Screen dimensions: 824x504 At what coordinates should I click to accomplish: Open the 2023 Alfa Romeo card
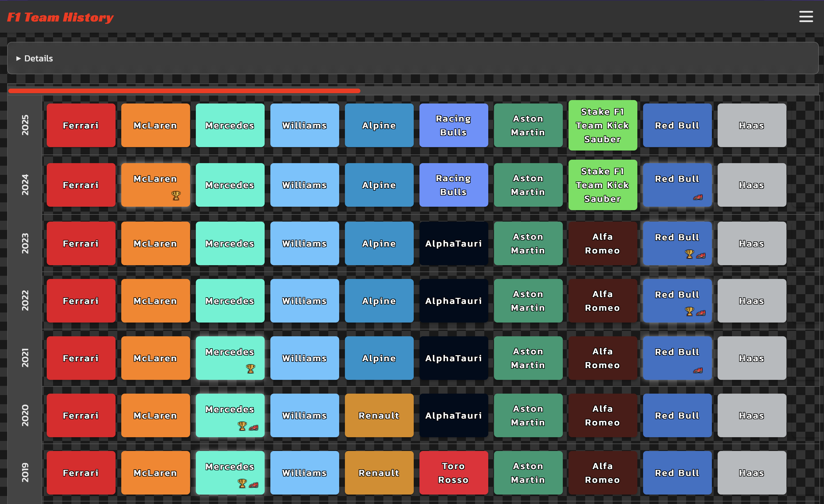pos(603,243)
